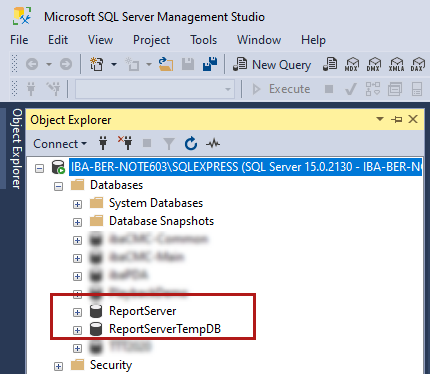Viewport: 430px width, 374px height.
Task: Click the IntelliSense Enabled icon
Action: [x=417, y=89]
